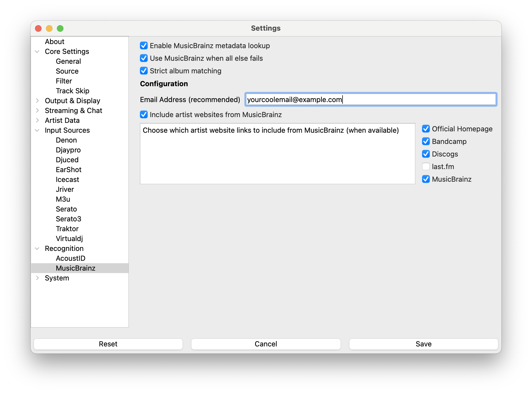Screen dimensions: 532x394
Task: Close the Settings window
Action: click(x=38, y=28)
